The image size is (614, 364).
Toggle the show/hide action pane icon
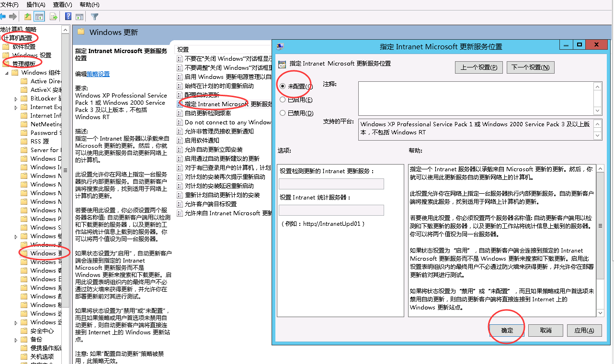[80, 17]
